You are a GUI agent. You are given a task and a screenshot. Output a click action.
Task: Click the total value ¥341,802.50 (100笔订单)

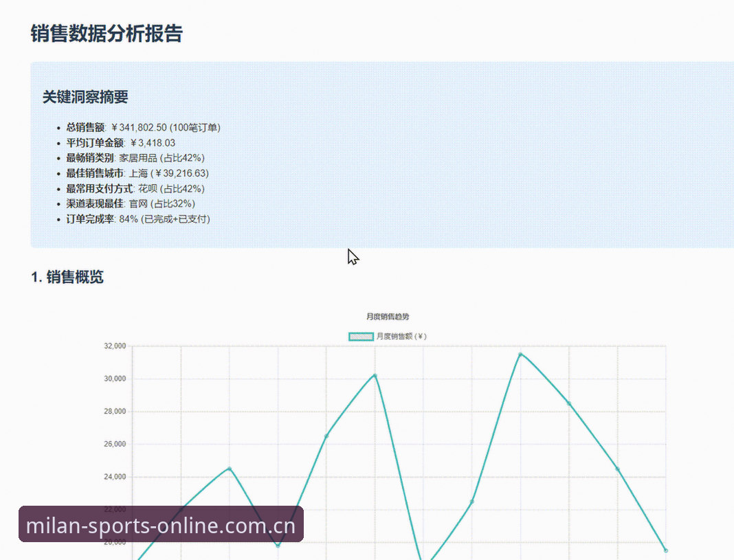click(x=166, y=127)
